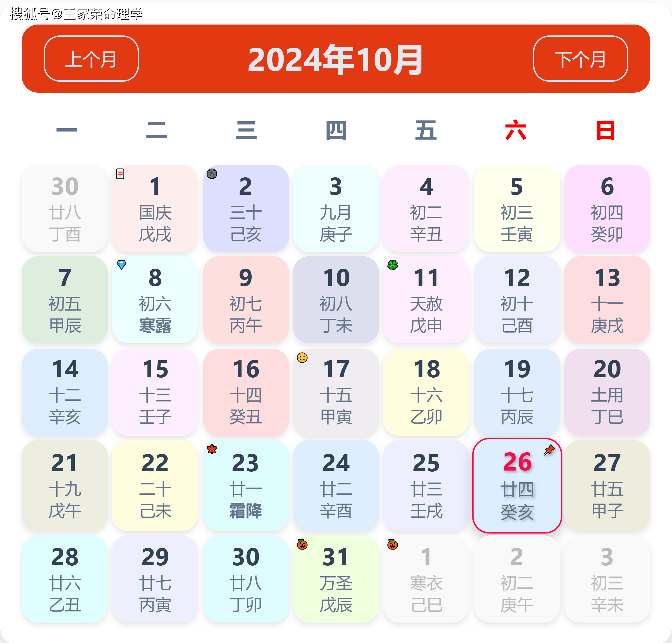
Task: Click the pumpkin icon on greyed November 1
Action: pos(393,544)
